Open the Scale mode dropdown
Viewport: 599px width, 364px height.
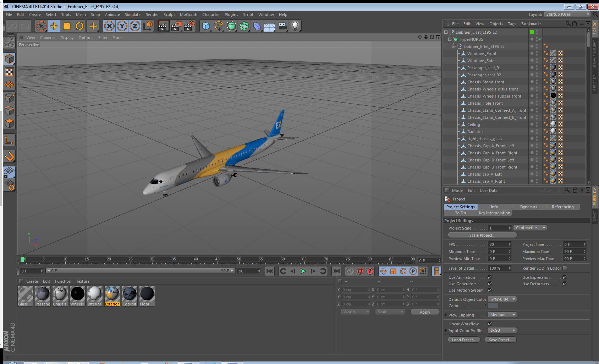coord(390,312)
